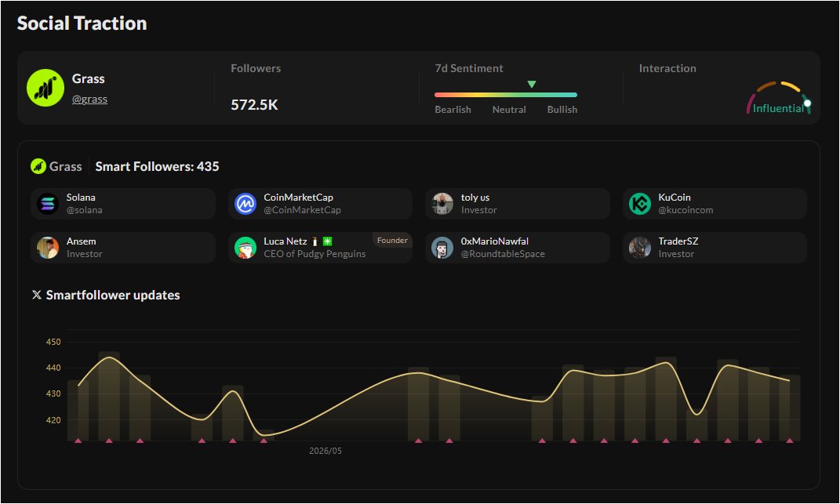
Task: Click the Followers label
Action: (x=256, y=68)
